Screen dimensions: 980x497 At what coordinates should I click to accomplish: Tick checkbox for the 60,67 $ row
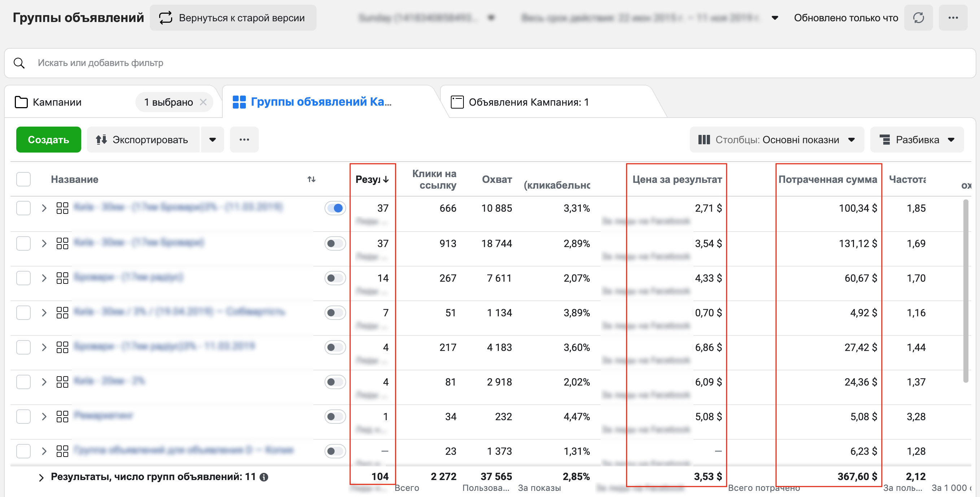point(23,278)
